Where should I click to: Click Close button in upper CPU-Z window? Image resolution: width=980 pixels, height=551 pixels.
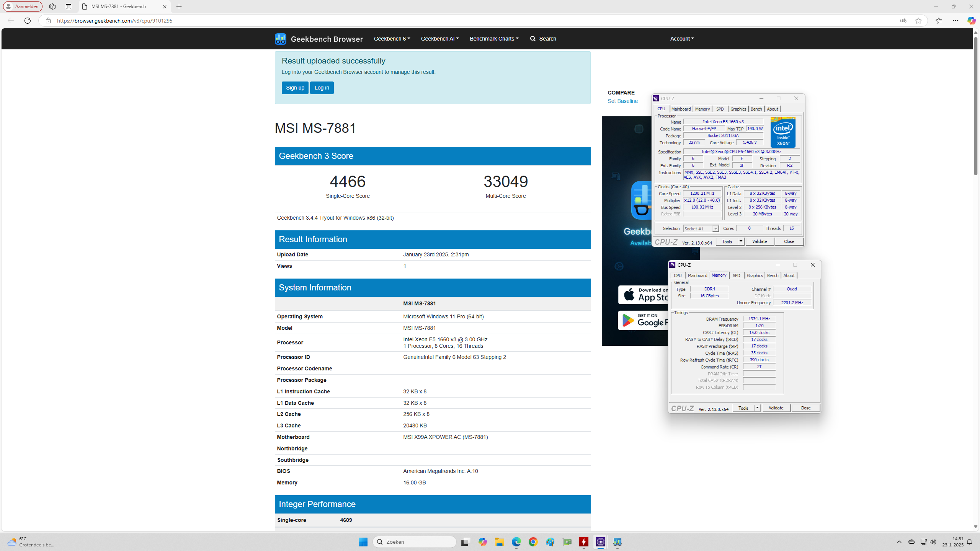(x=789, y=241)
